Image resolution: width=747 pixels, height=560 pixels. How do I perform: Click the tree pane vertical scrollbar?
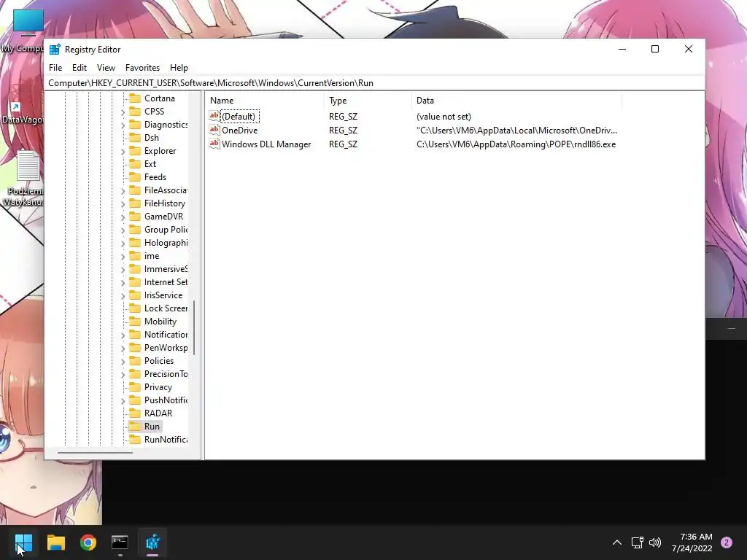pyautogui.click(x=194, y=327)
